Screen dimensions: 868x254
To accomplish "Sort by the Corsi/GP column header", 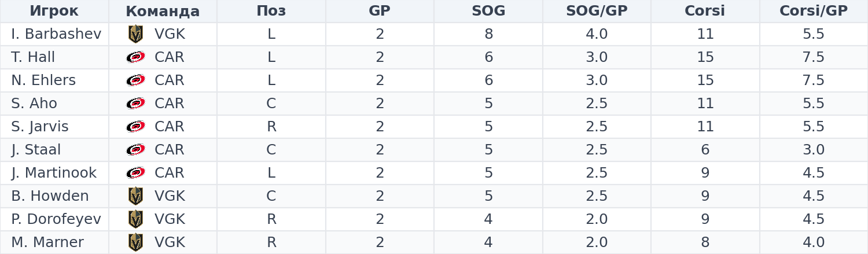I will click(x=814, y=11).
